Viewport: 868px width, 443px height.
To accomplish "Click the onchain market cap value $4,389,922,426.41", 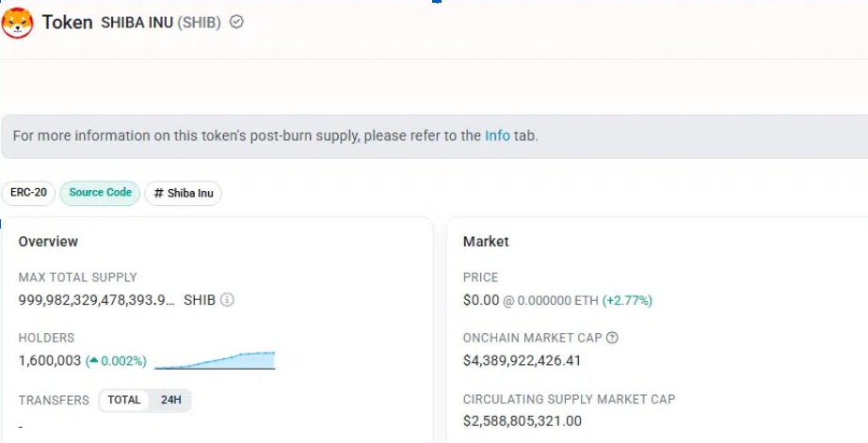I will click(522, 361).
